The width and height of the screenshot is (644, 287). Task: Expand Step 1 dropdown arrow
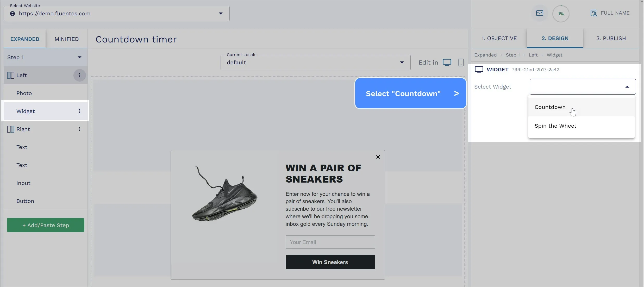80,57
